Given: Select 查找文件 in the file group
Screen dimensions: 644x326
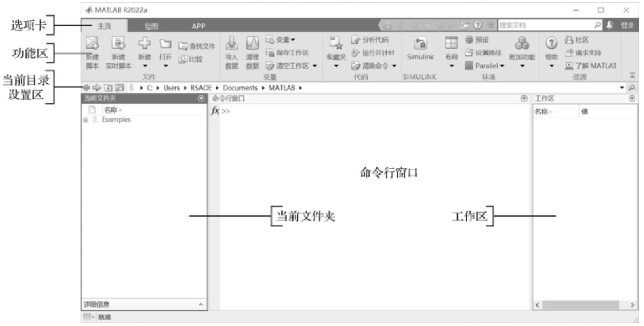Looking at the screenshot, I should 197,46.
